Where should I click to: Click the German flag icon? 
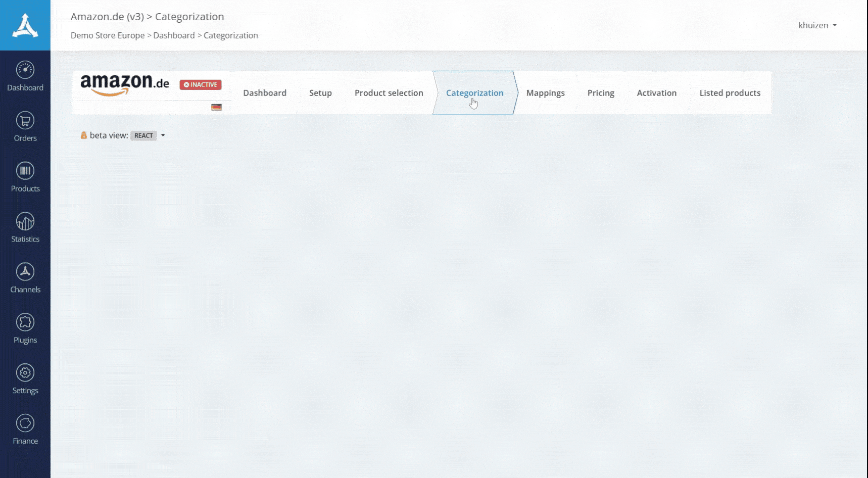[216, 107]
